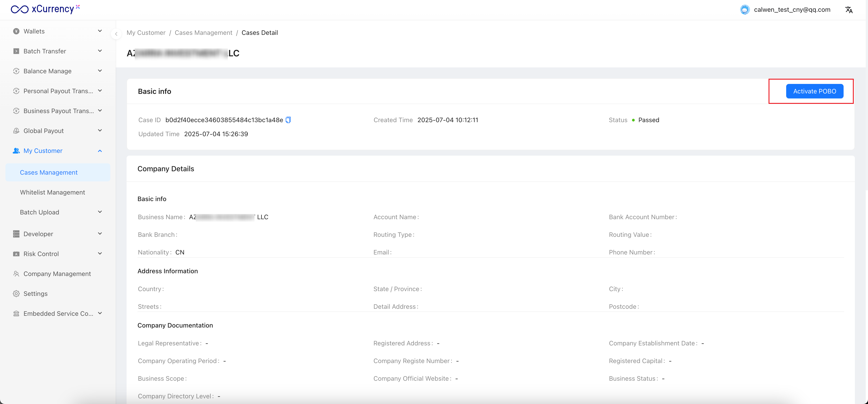Open Whitelist Management menu item
Screen dimensions: 868x404
[x=52, y=192]
